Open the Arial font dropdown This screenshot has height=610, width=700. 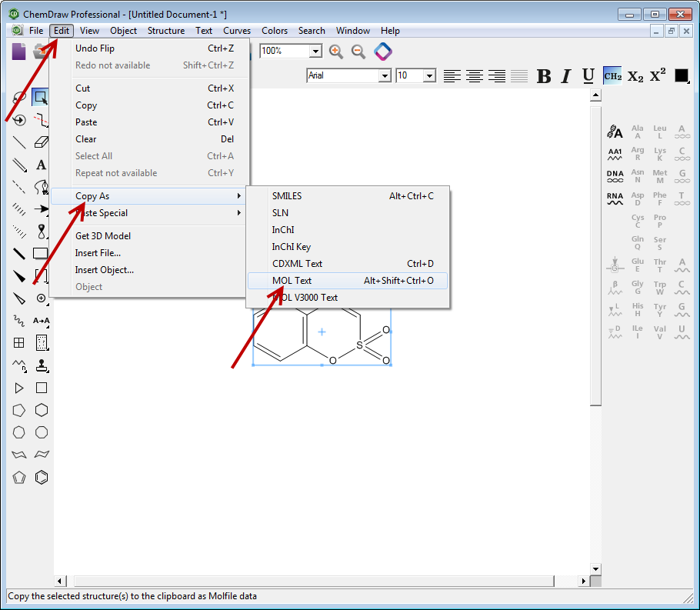tap(385, 75)
